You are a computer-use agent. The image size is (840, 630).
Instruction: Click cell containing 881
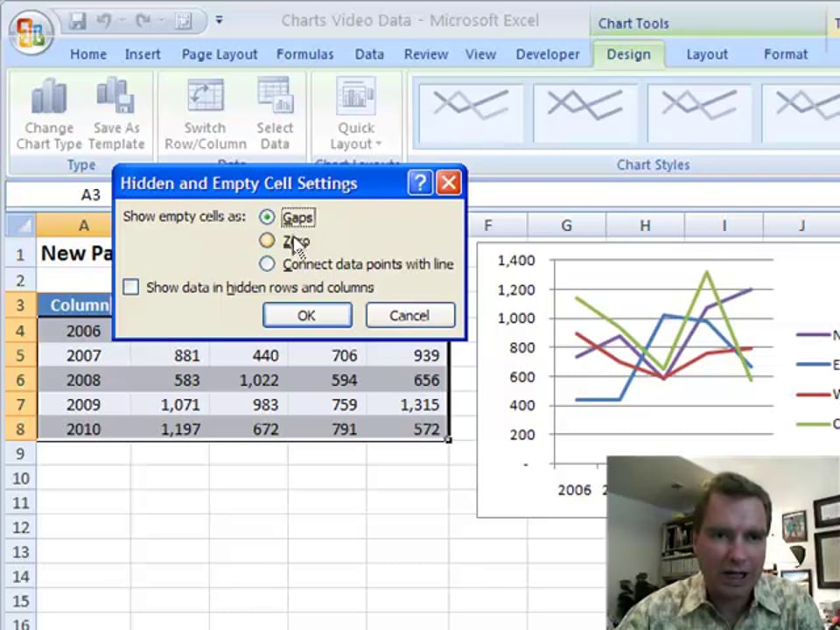[x=170, y=355]
